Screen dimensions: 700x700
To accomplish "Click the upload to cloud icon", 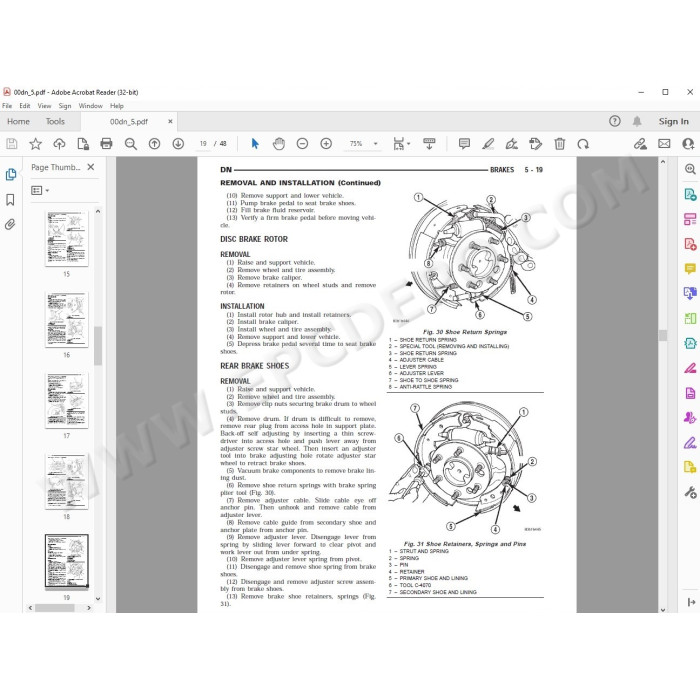I will click(59, 144).
